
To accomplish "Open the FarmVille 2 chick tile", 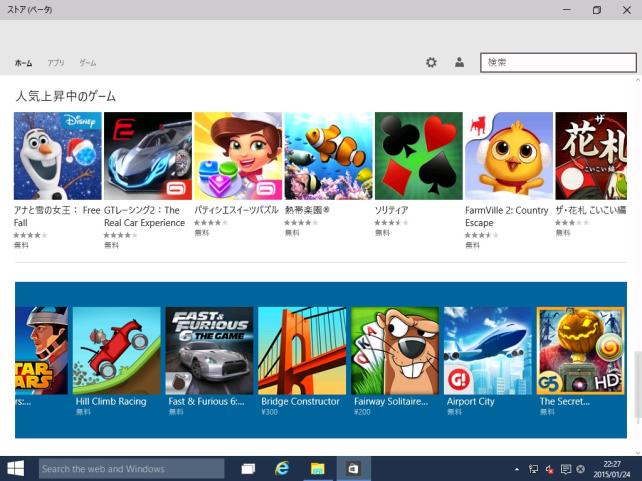I will [509, 156].
